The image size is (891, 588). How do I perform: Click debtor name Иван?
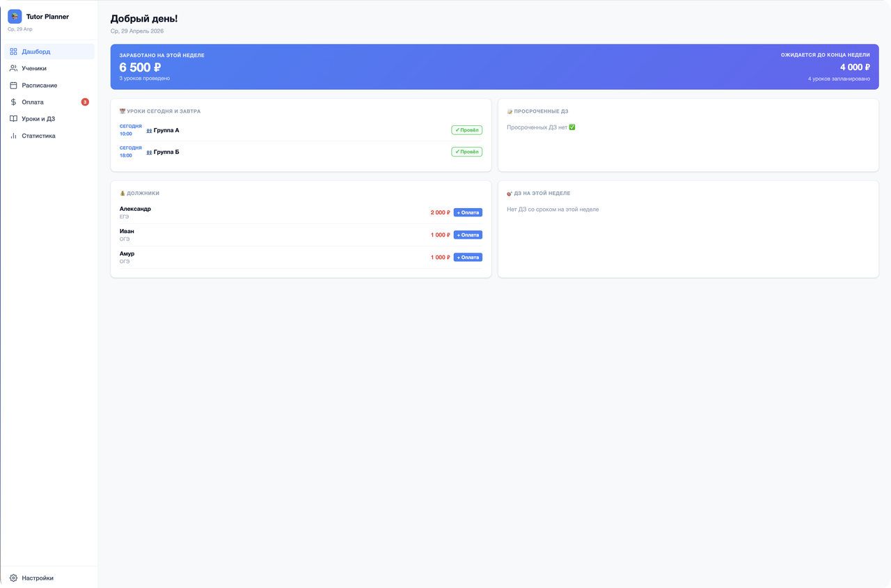tap(127, 231)
